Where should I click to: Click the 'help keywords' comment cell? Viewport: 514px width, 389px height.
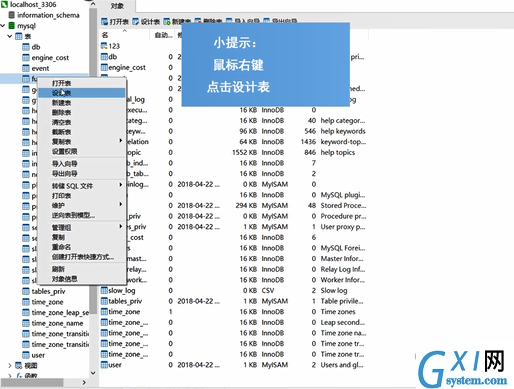click(343, 131)
